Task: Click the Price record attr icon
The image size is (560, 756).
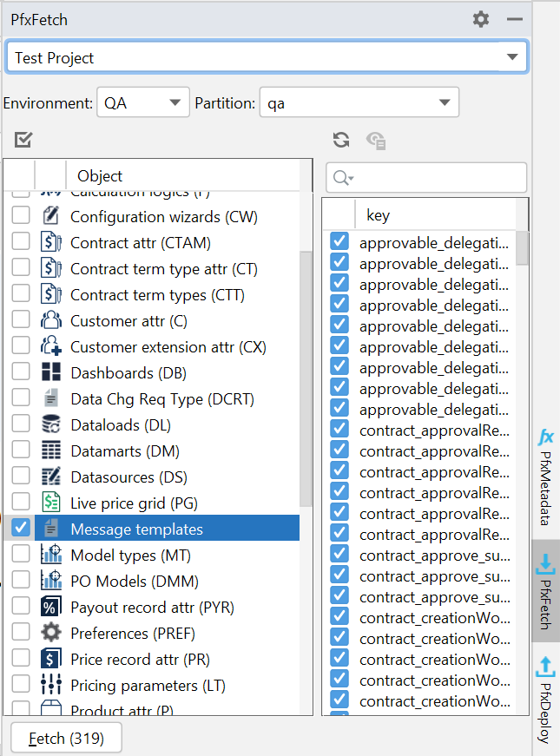Action: point(50,659)
